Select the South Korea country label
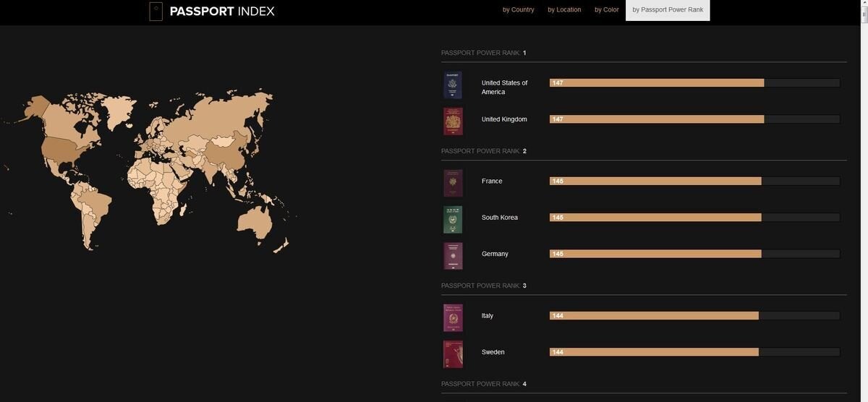Image resolution: width=868 pixels, height=402 pixels. [x=500, y=218]
